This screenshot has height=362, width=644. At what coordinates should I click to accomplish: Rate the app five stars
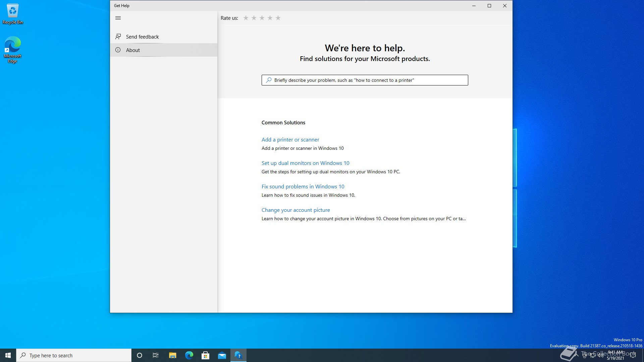(x=278, y=18)
